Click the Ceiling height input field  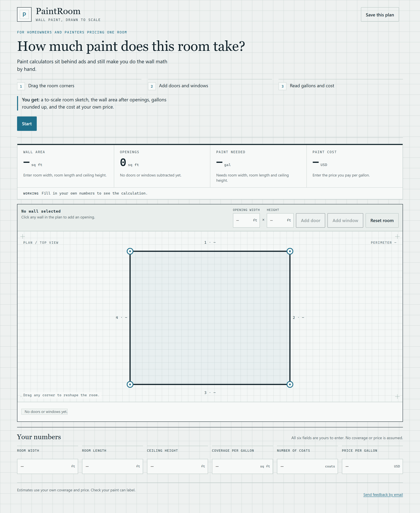coord(177,466)
